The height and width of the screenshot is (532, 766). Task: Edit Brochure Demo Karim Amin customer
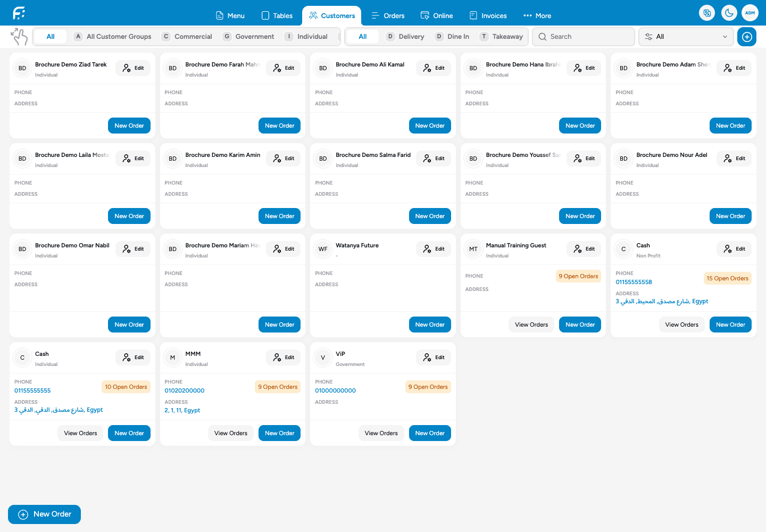pyautogui.click(x=284, y=159)
